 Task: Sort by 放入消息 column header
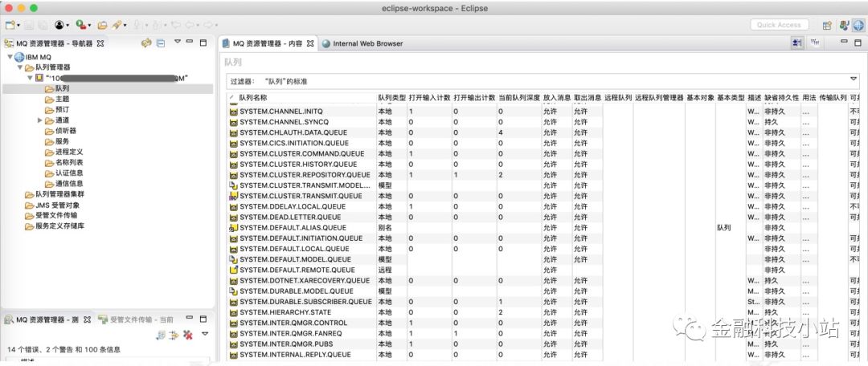click(x=557, y=97)
